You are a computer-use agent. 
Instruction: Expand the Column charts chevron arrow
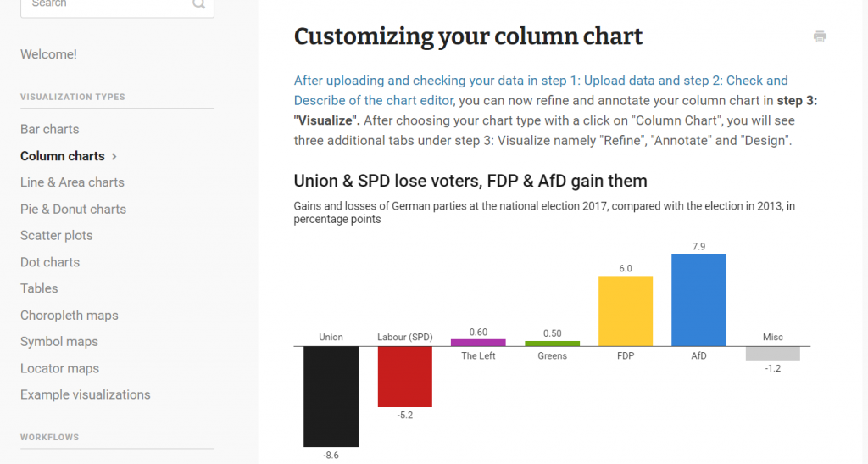(114, 156)
